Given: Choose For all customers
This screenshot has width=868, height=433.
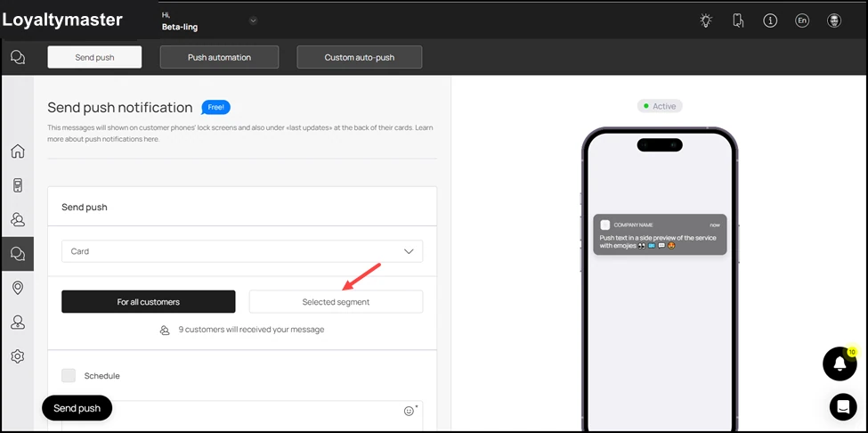Looking at the screenshot, I should click(x=149, y=302).
